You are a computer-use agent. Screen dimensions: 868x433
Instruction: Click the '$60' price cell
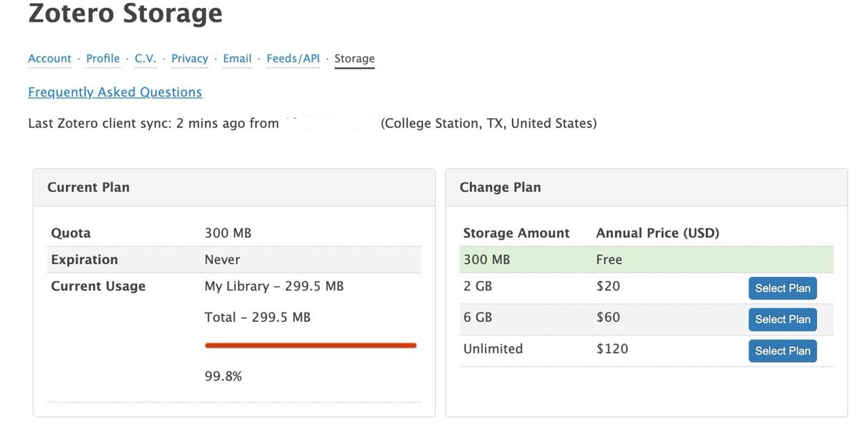(608, 317)
